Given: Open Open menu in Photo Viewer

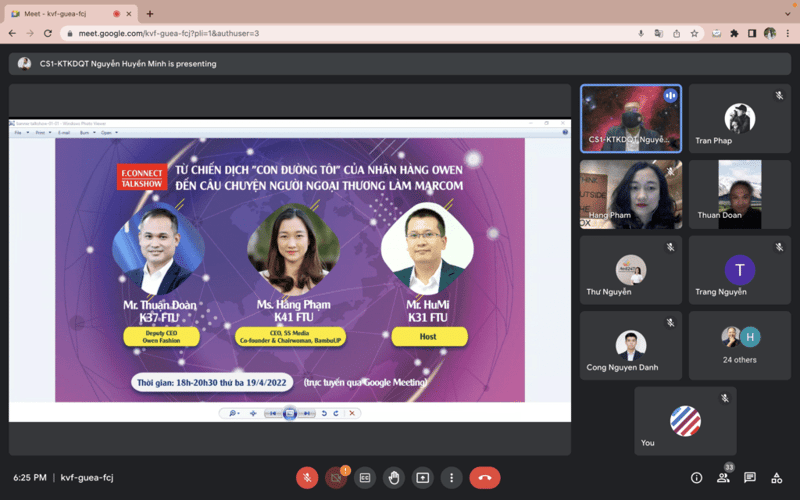Looking at the screenshot, I should tap(109, 133).
